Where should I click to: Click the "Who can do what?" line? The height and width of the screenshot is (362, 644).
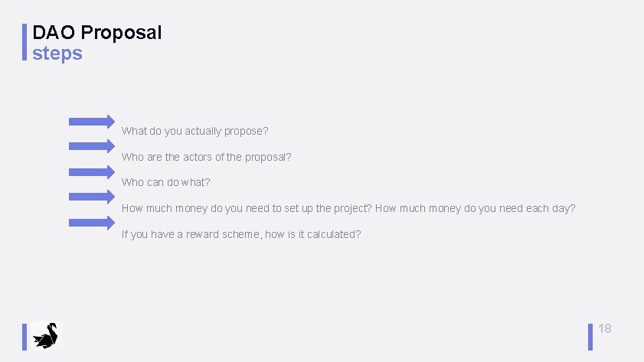coord(165,183)
